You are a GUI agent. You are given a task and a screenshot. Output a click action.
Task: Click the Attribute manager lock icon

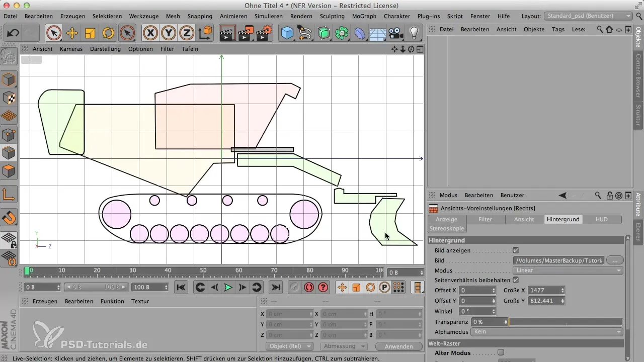pos(609,195)
